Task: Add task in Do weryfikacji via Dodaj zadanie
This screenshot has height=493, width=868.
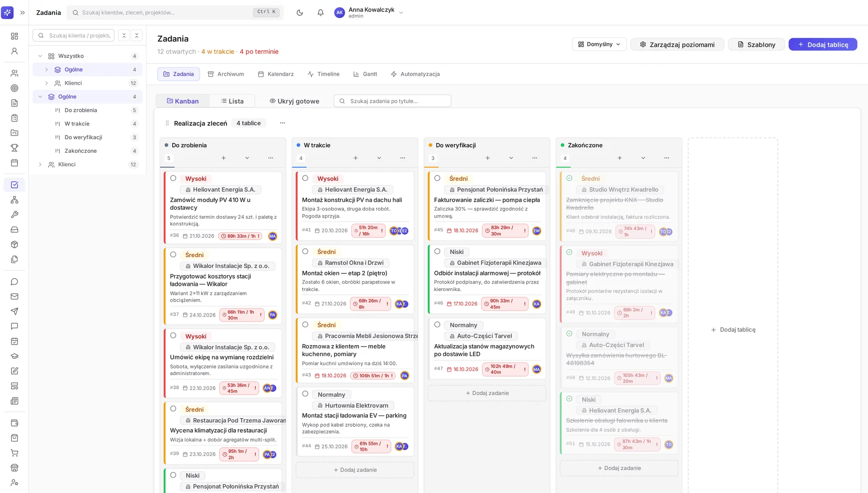Action: pos(487,393)
